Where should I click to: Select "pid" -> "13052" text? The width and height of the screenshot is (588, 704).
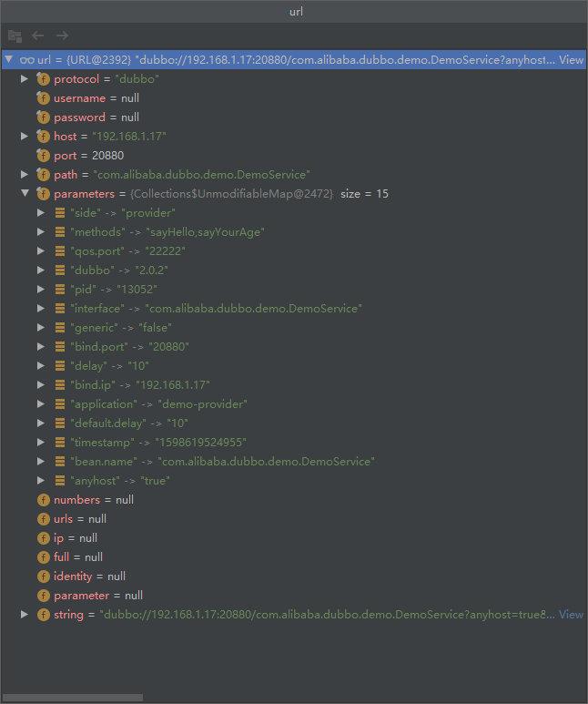click(x=114, y=290)
